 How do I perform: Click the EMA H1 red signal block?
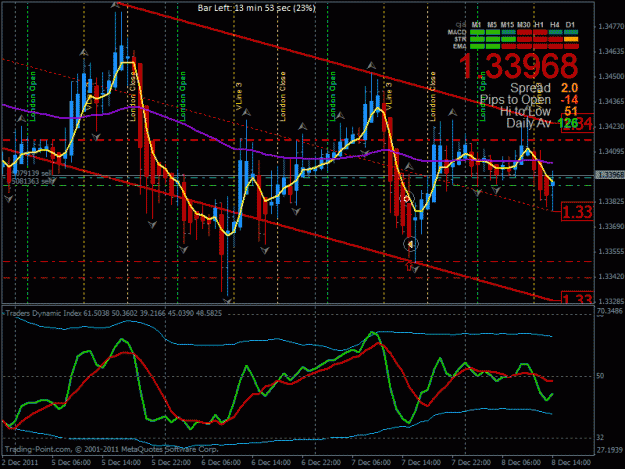(x=540, y=46)
